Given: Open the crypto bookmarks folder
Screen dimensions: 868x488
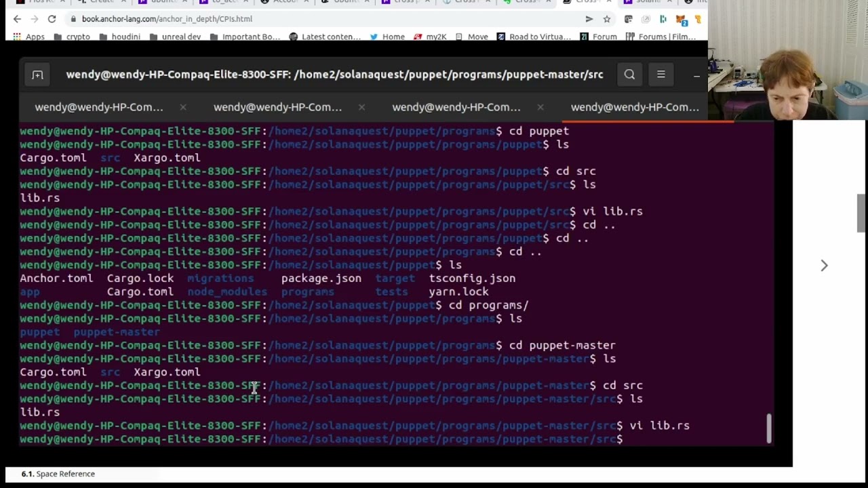Looking at the screenshot, I should click(72, 37).
